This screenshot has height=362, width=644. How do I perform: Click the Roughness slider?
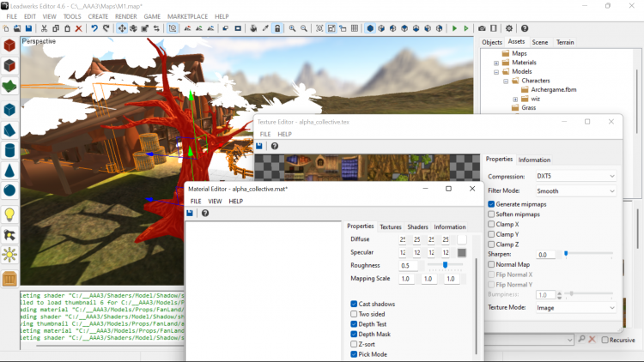pos(444,265)
